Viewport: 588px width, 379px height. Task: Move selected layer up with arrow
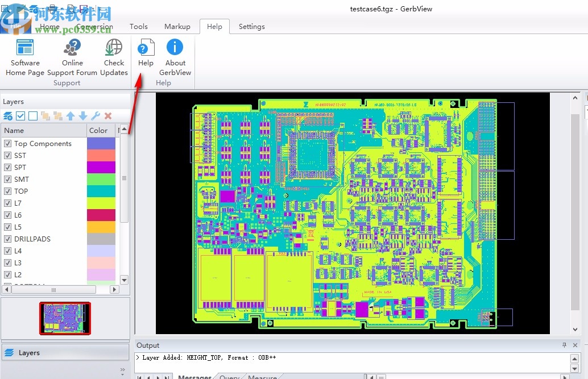pyautogui.click(x=71, y=116)
